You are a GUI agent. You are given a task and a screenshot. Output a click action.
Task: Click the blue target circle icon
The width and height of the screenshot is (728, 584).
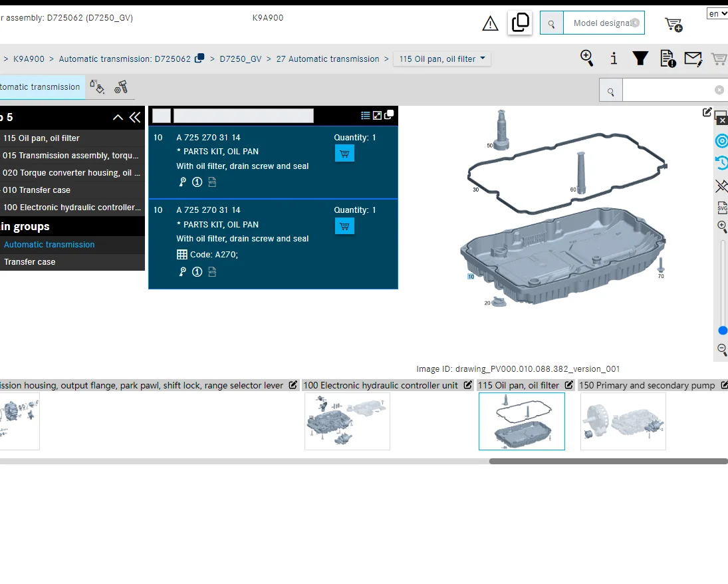[721, 141]
